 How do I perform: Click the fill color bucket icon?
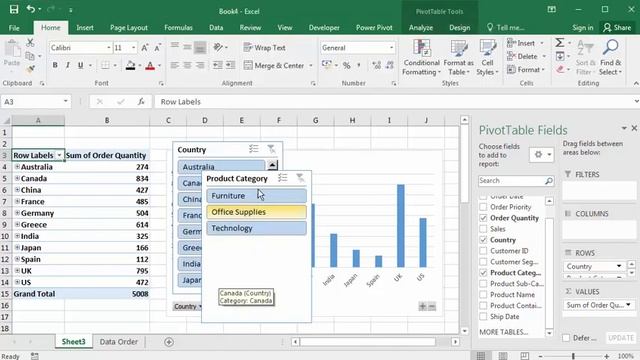coord(131,65)
